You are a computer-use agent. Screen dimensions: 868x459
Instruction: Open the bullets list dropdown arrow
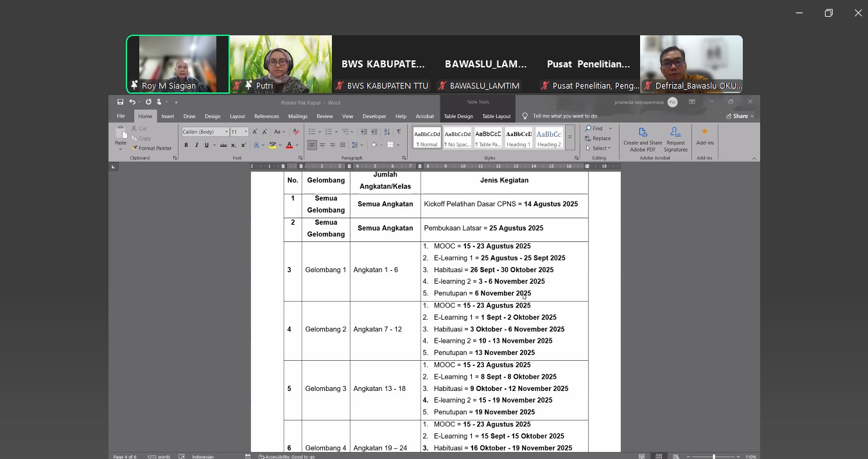[318, 132]
